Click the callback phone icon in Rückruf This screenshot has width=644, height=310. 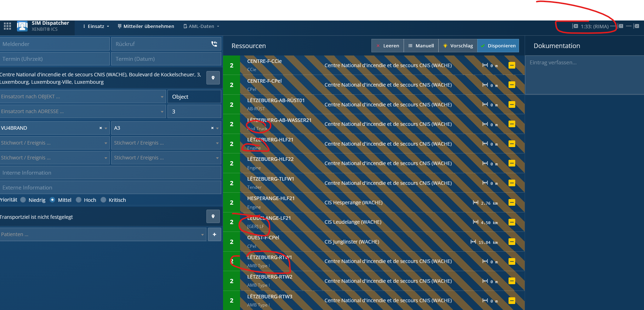tap(214, 44)
